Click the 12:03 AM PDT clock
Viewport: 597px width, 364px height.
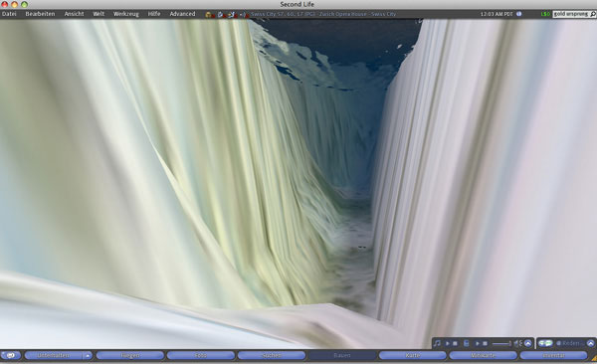pyautogui.click(x=497, y=14)
